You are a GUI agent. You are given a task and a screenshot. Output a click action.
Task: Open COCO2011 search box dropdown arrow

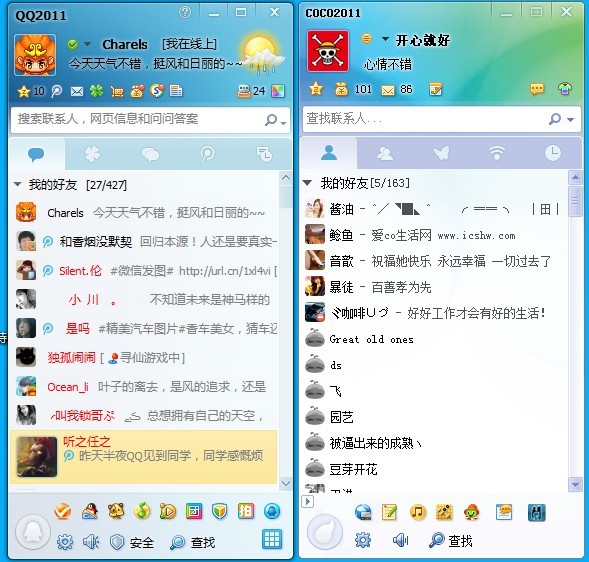[571, 120]
